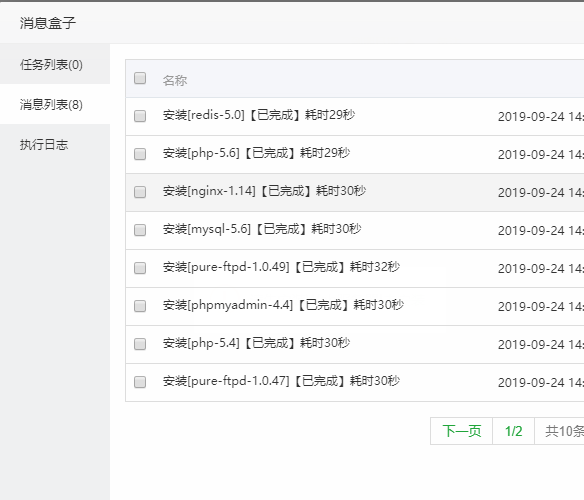Viewport: 584px width, 500px height.
Task: Select the checkbox for php-5.6 install message
Action: click(140, 154)
